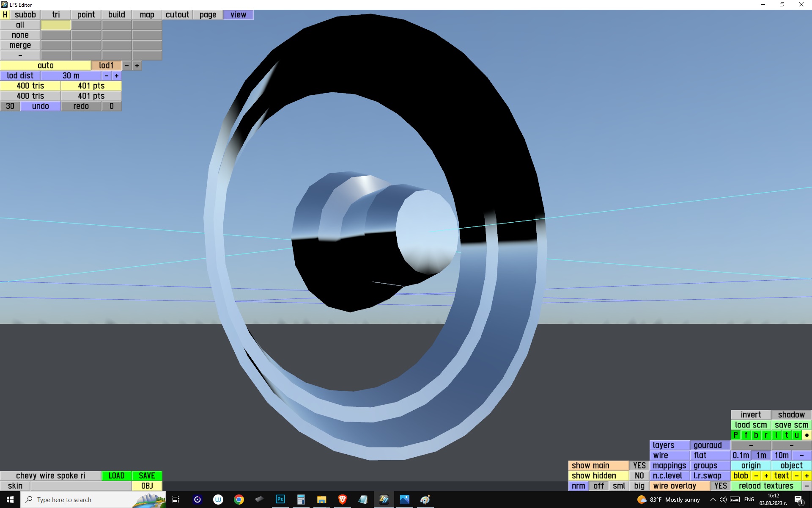Toggle wire overlay YES setting
Image resolution: width=812 pixels, height=508 pixels.
pyautogui.click(x=720, y=486)
